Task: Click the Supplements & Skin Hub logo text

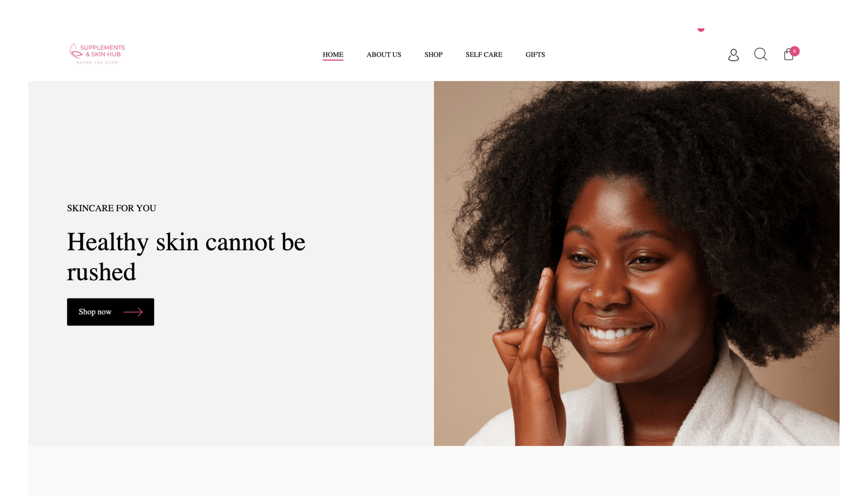Action: (x=103, y=51)
